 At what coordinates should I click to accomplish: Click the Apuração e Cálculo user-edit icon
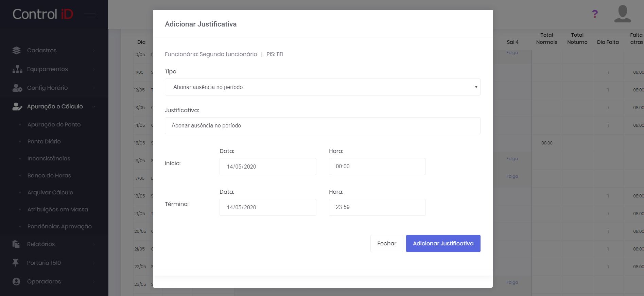17,106
